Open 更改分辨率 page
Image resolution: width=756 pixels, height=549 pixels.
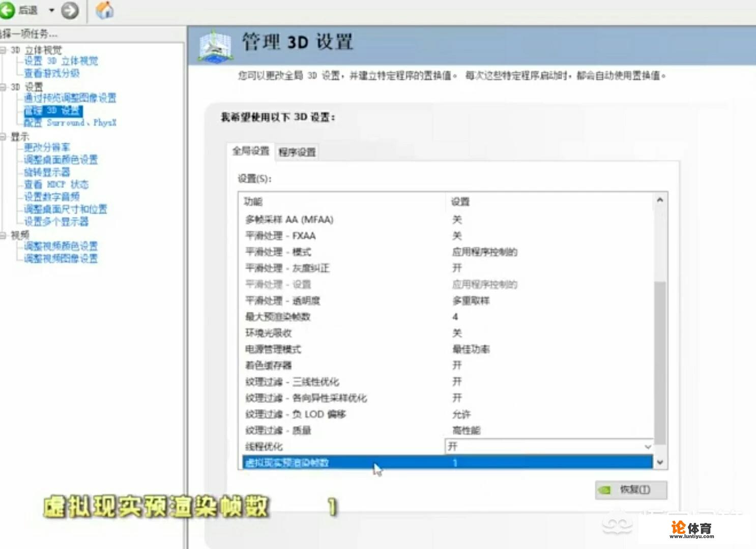[x=47, y=147]
